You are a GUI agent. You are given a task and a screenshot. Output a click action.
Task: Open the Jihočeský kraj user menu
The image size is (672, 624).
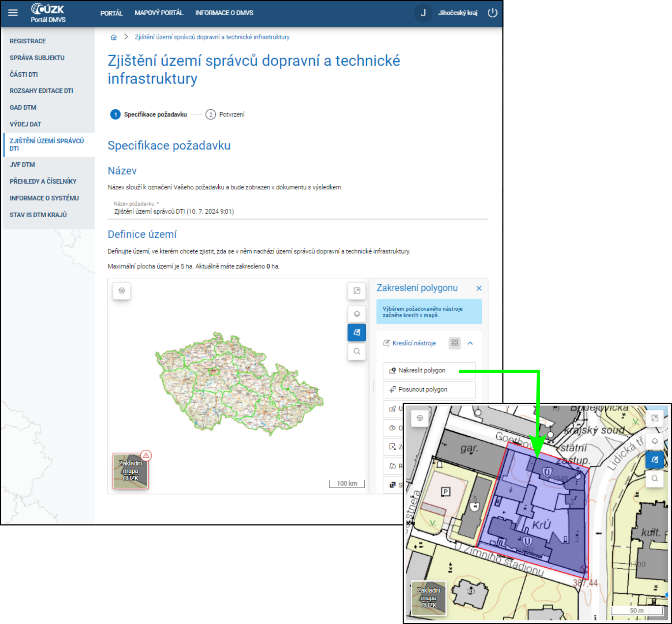[x=457, y=13]
